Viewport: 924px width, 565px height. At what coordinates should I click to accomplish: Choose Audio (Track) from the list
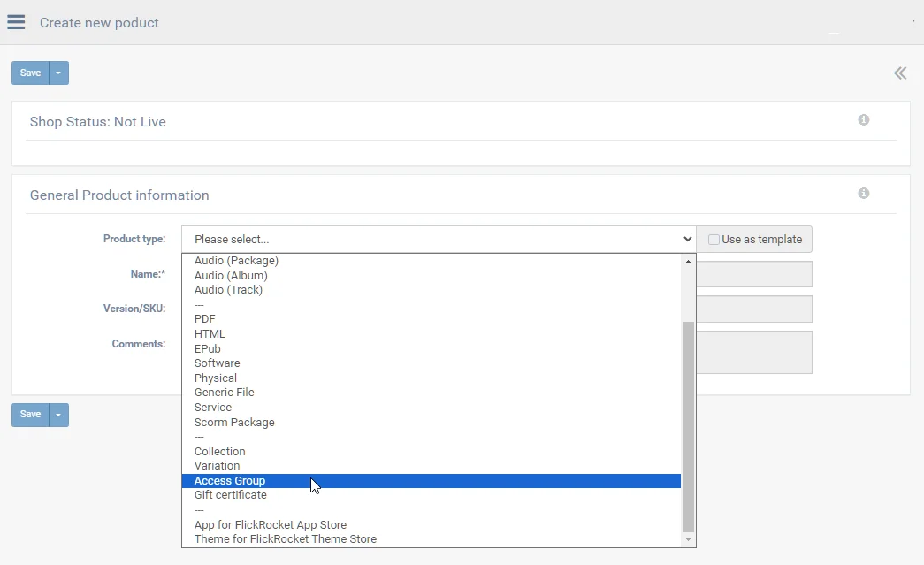pos(431,290)
